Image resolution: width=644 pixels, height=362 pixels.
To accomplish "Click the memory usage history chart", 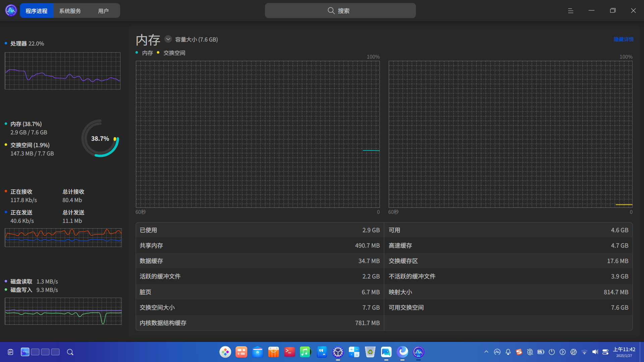I will [258, 134].
